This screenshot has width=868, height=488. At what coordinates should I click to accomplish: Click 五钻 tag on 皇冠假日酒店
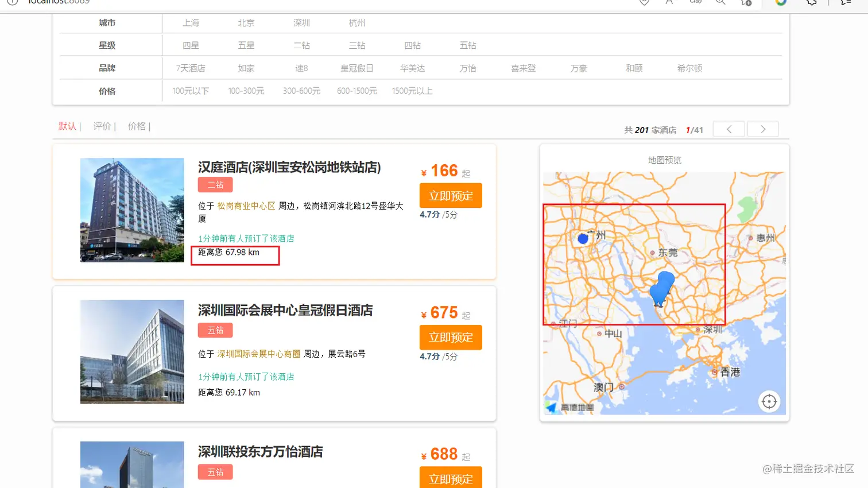click(x=215, y=330)
